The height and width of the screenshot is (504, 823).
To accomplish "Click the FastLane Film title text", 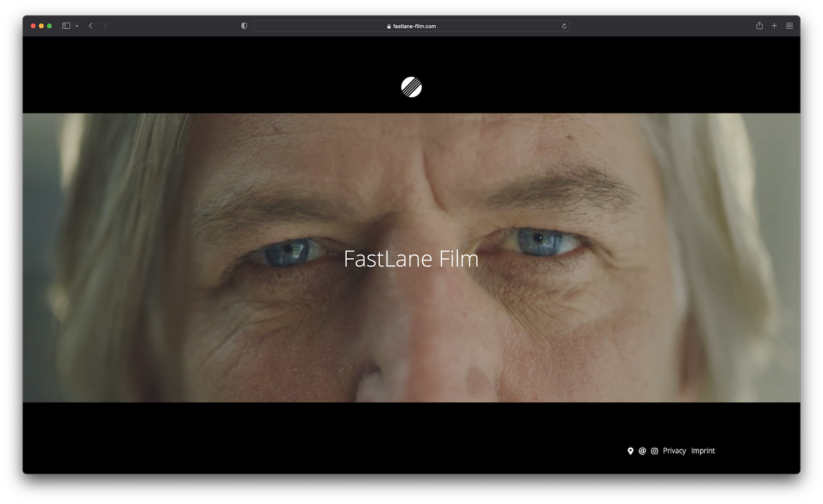I will [x=411, y=259].
